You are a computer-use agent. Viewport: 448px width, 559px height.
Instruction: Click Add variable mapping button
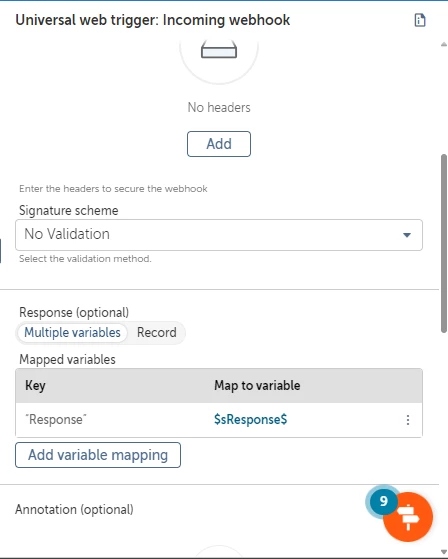(98, 455)
